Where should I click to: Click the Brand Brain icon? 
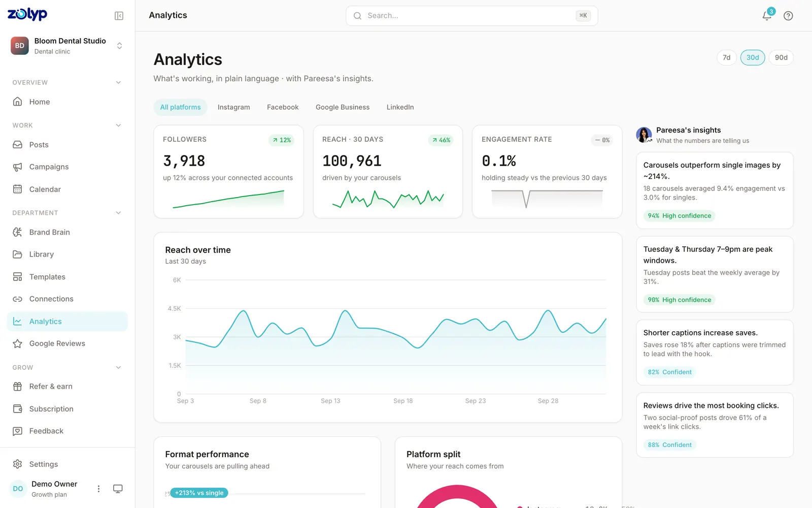[18, 232]
